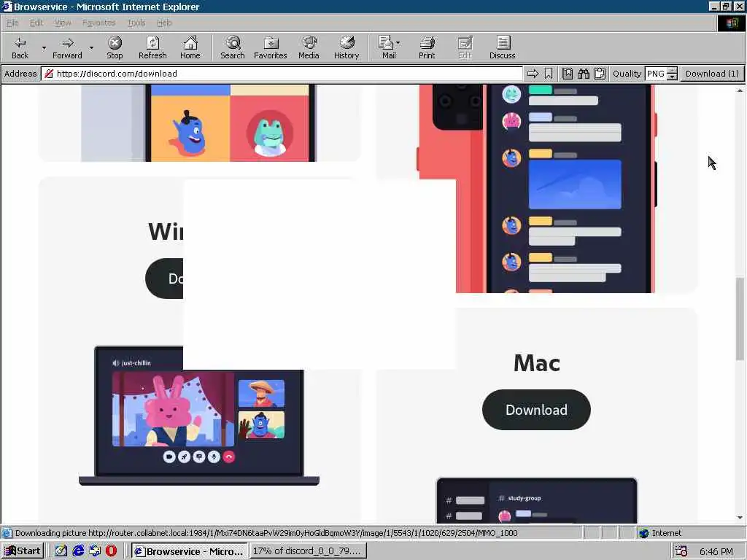Increase Quality with the spinner up arrow
The width and height of the screenshot is (747, 560).
672,71
